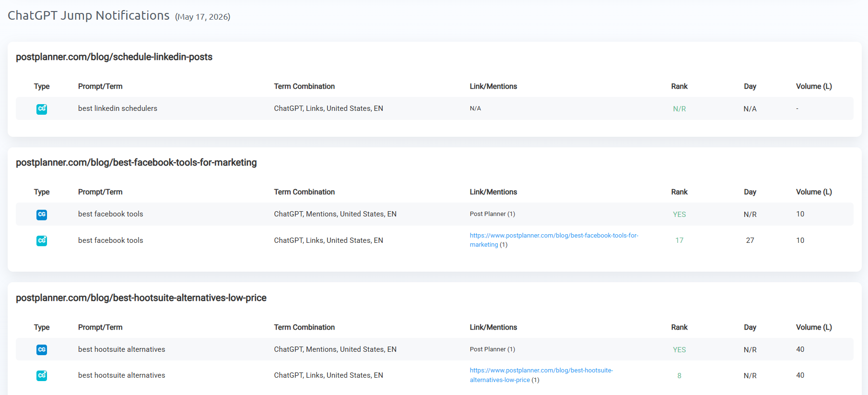
Task: Open the best-facebook-tools-for-marketing blog link
Action: point(554,240)
